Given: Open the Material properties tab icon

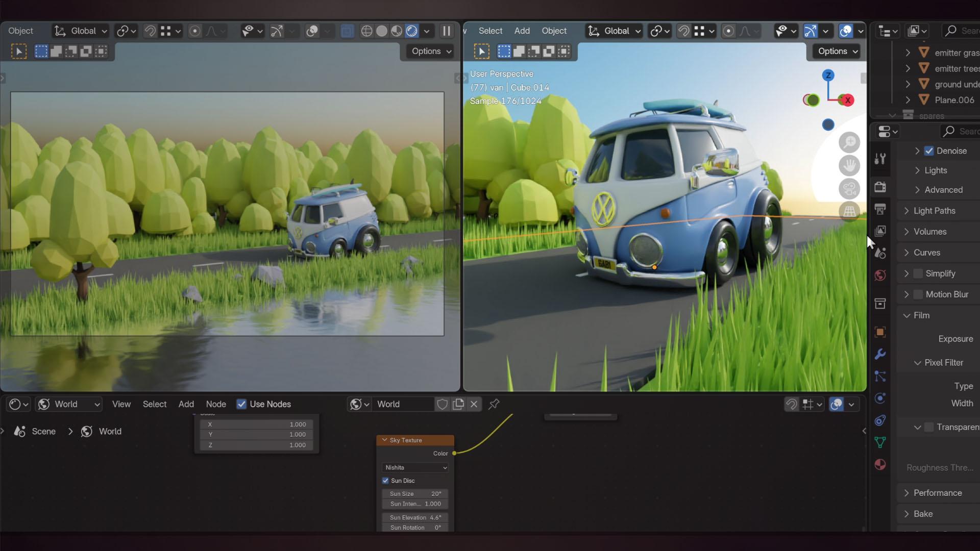Looking at the screenshot, I should coord(880,465).
